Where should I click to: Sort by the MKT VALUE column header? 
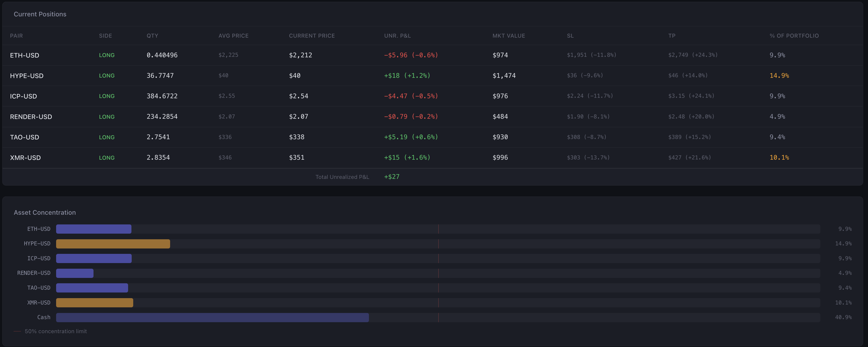coord(509,36)
